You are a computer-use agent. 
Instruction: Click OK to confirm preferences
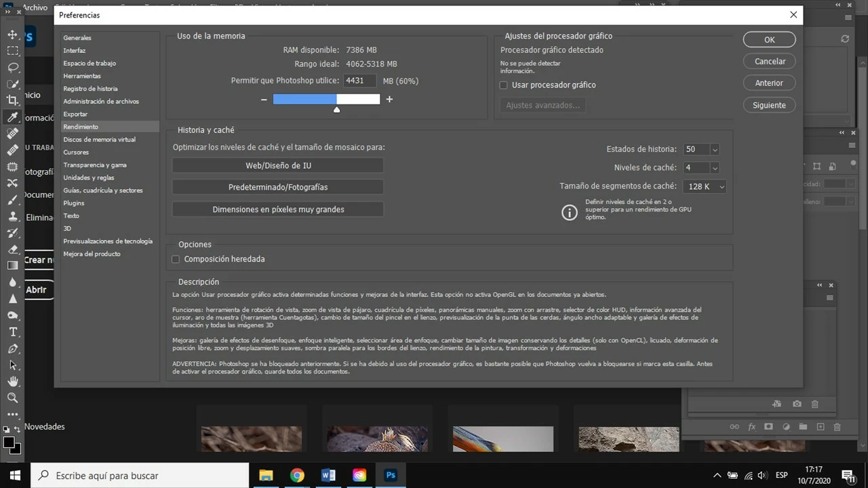click(x=769, y=39)
